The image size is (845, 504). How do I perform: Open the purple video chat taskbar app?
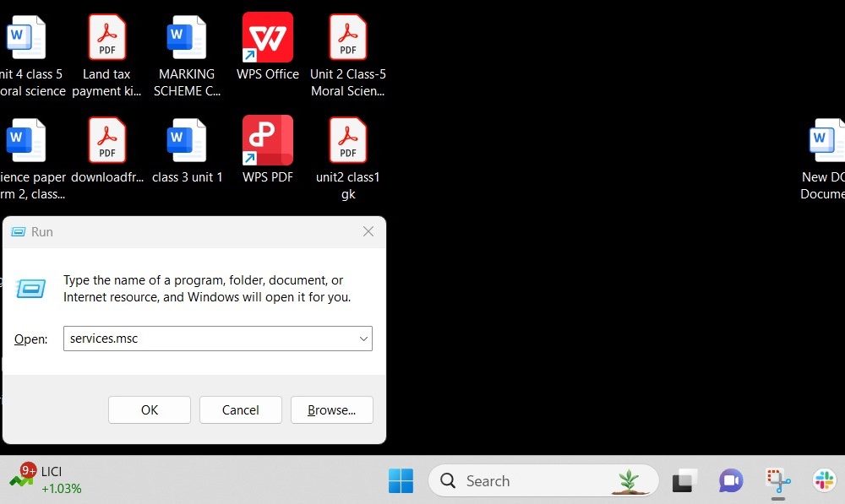point(731,481)
